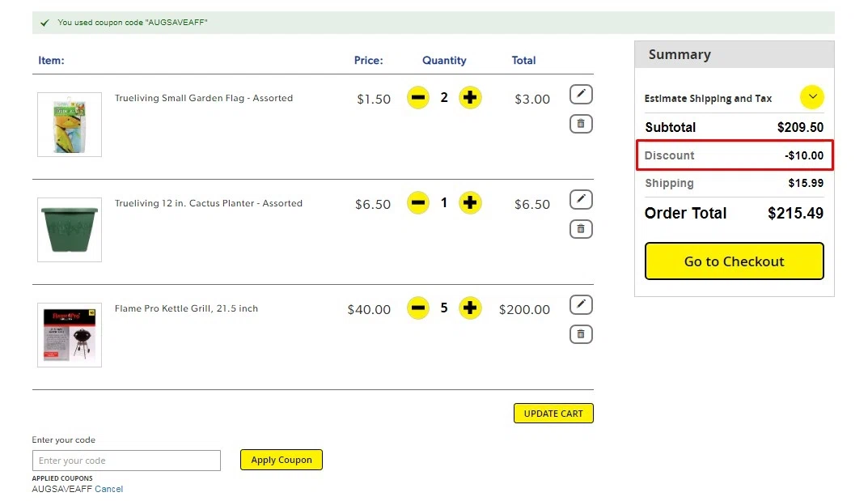868x501 pixels.
Task: Expand Estimate Shipping and Tax section
Action: pyautogui.click(x=812, y=98)
